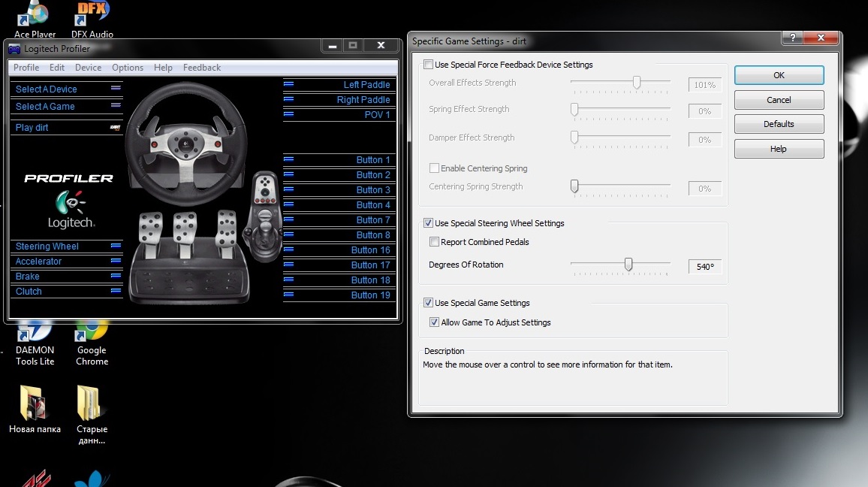
Task: Click the Degrees Of Rotation value field
Action: [x=705, y=267]
